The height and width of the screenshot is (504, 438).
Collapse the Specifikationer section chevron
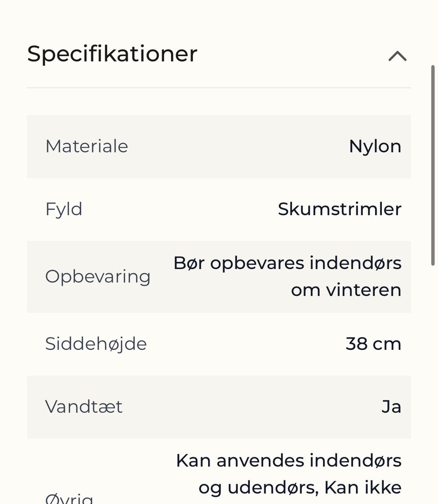click(x=397, y=56)
